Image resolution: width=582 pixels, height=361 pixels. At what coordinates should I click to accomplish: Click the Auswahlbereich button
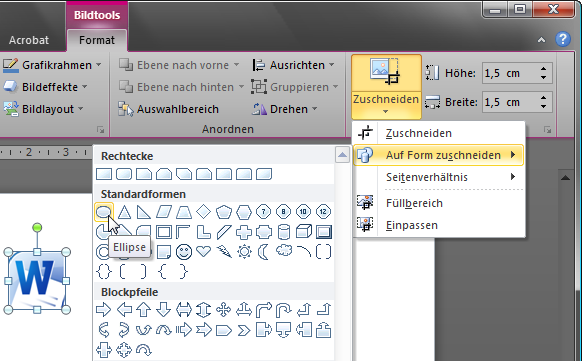pos(169,109)
